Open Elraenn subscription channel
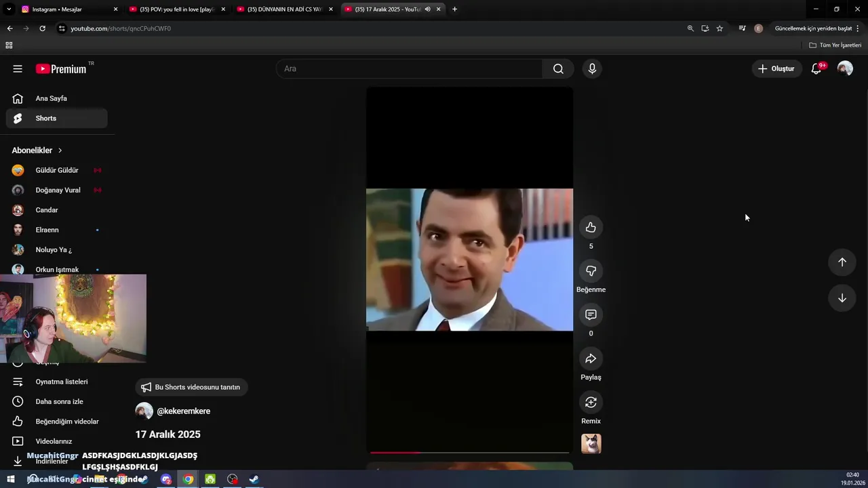Viewport: 868px width, 488px height. pyautogui.click(x=57, y=230)
